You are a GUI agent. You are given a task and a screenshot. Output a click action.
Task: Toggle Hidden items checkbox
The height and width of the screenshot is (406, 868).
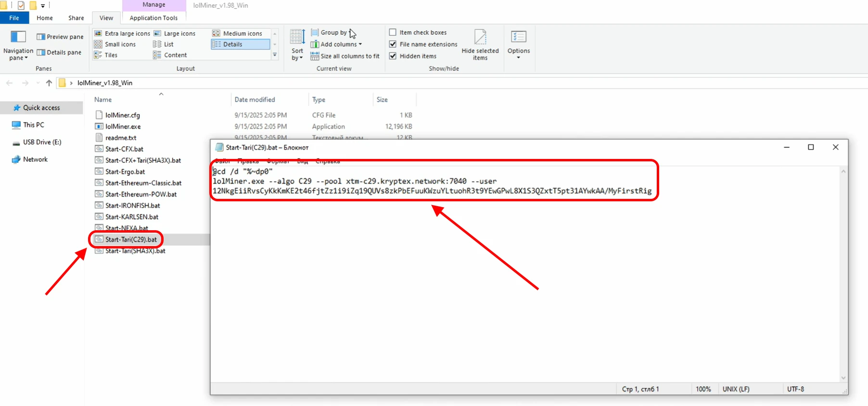393,56
